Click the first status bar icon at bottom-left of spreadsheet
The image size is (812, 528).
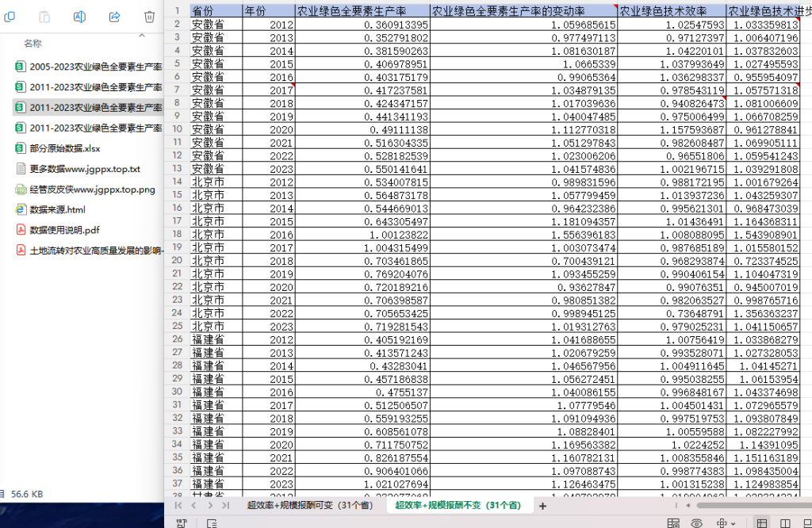182,522
